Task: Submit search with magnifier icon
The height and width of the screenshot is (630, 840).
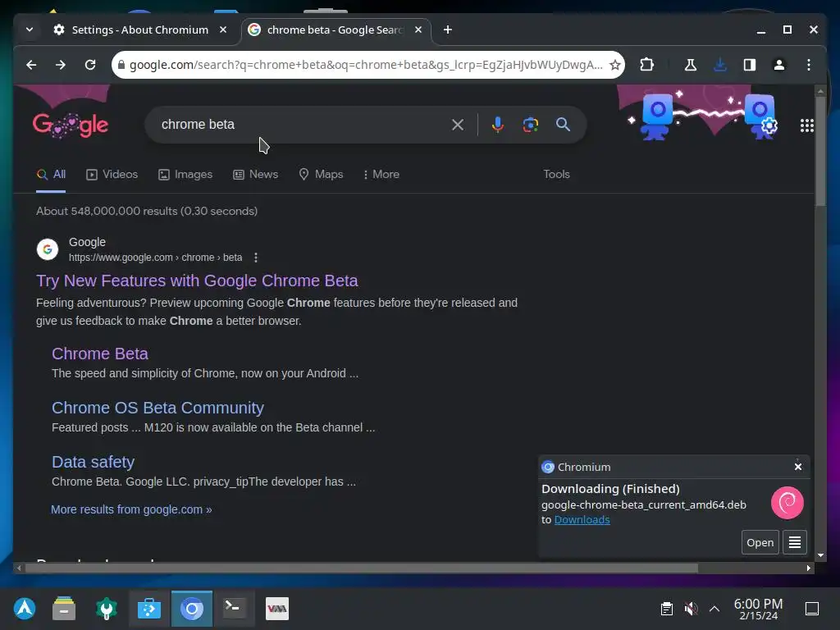Action: click(563, 125)
